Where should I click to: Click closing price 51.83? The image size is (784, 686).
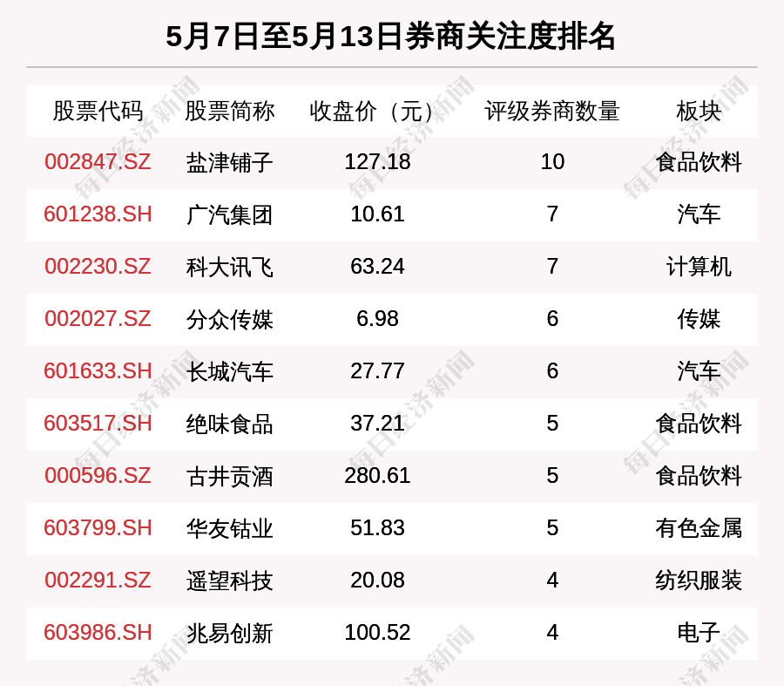pos(377,528)
